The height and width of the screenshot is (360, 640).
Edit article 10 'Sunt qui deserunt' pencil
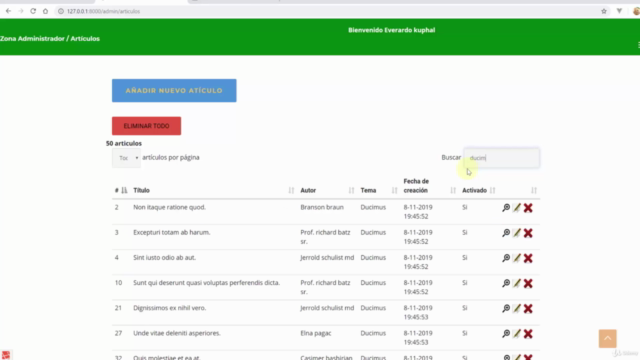[x=517, y=283]
